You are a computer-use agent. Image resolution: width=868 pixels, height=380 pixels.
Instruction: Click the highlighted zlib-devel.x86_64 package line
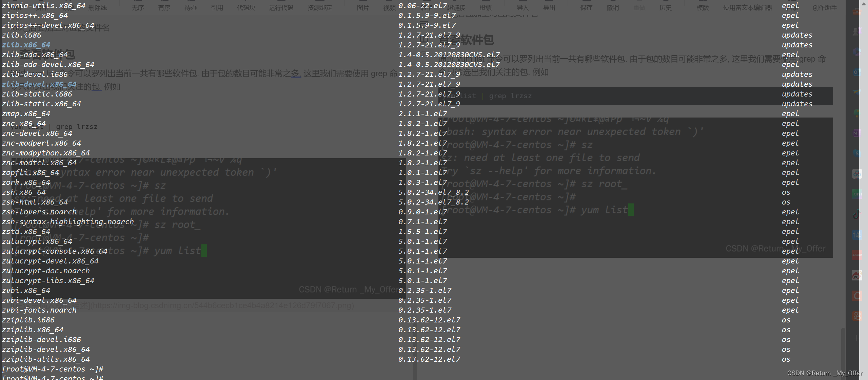point(39,84)
